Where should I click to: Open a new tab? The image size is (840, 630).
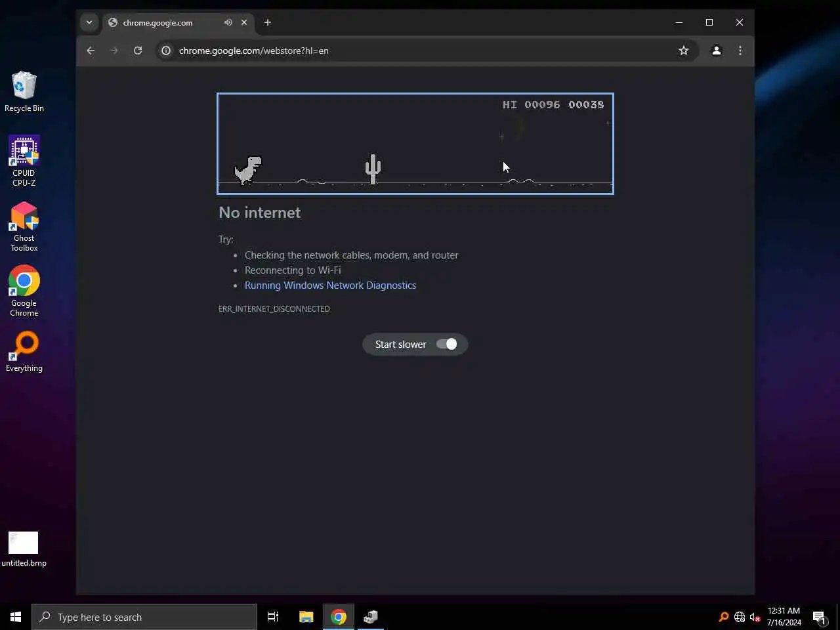coord(268,22)
